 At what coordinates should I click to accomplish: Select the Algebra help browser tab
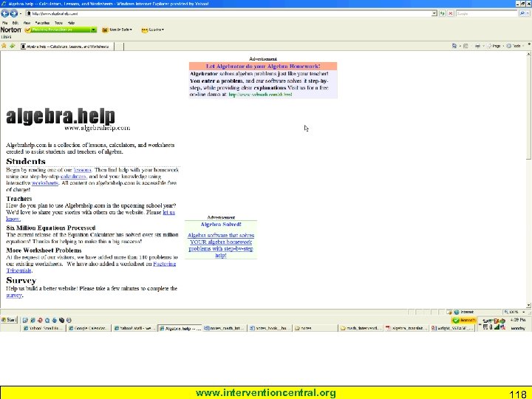tap(66, 46)
